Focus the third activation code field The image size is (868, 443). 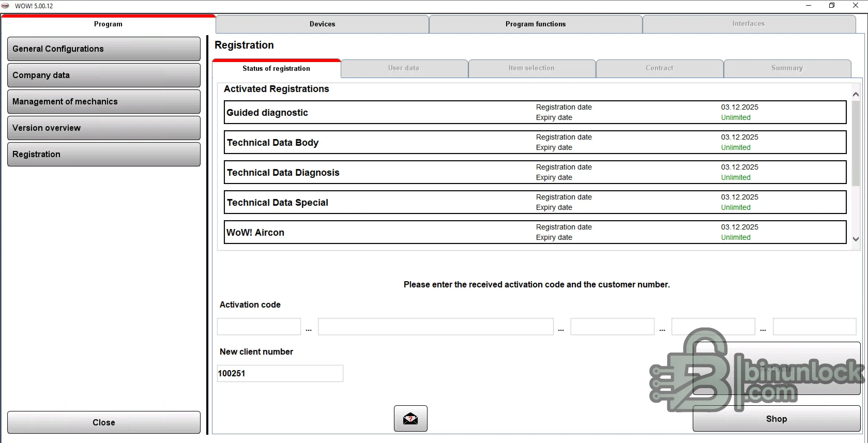[x=612, y=326]
